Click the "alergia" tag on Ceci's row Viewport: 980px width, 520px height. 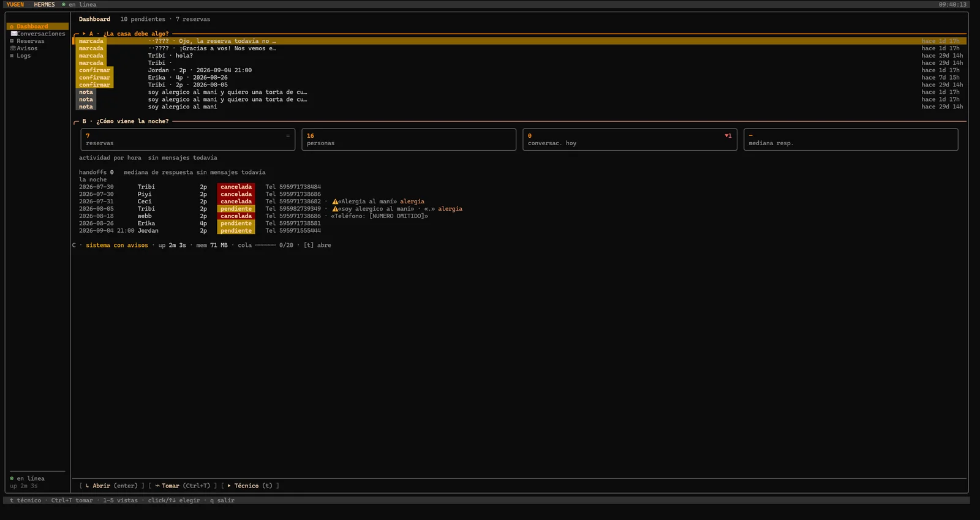(412, 202)
